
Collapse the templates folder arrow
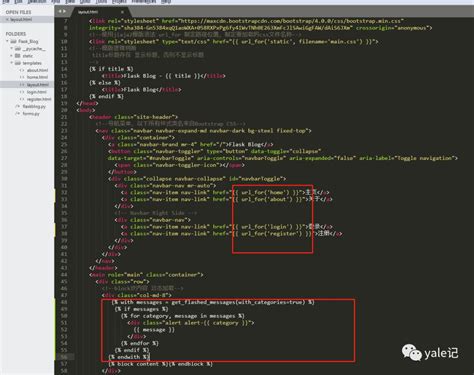pos(11,63)
